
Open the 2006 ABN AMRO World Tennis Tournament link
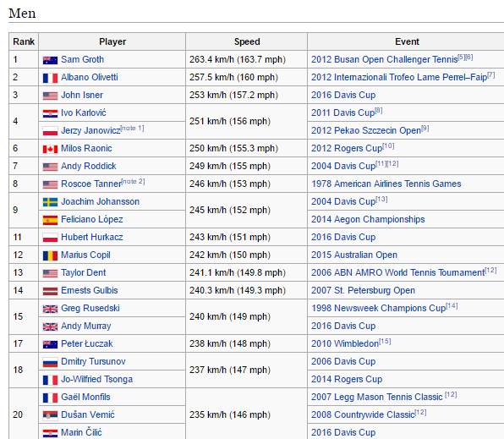[398, 272]
